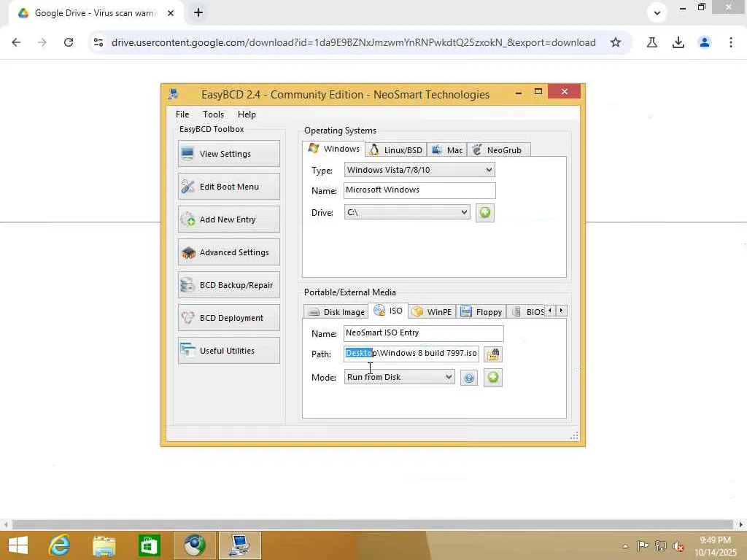
Task: Go forward in Chrome browser
Action: pyautogui.click(x=42, y=42)
